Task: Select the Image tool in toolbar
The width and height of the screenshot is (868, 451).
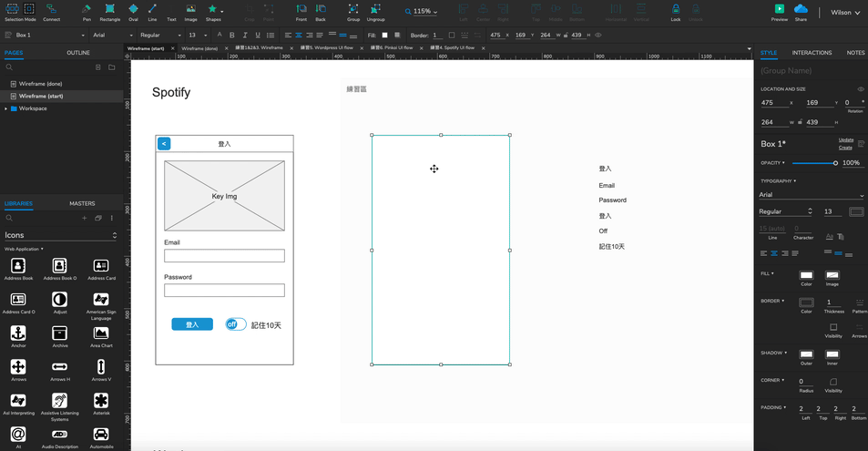Action: tap(190, 12)
